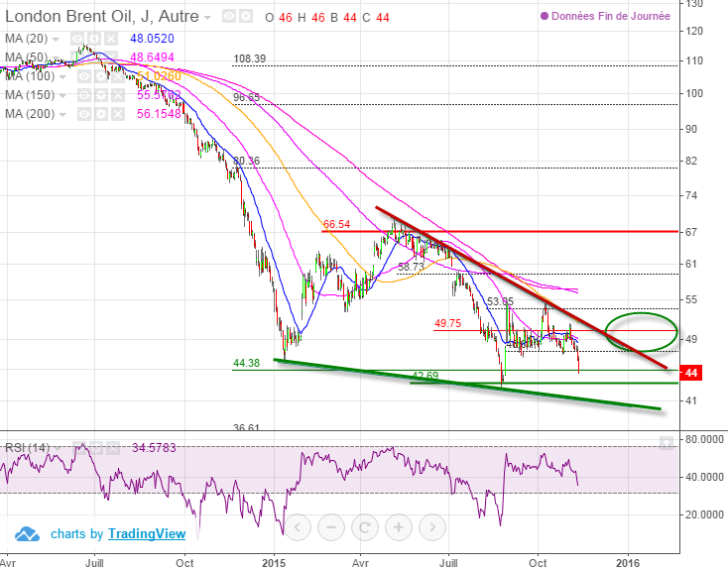Screen dimensions: 728x568
Task: Zoom in using the plus button
Action: (400, 526)
